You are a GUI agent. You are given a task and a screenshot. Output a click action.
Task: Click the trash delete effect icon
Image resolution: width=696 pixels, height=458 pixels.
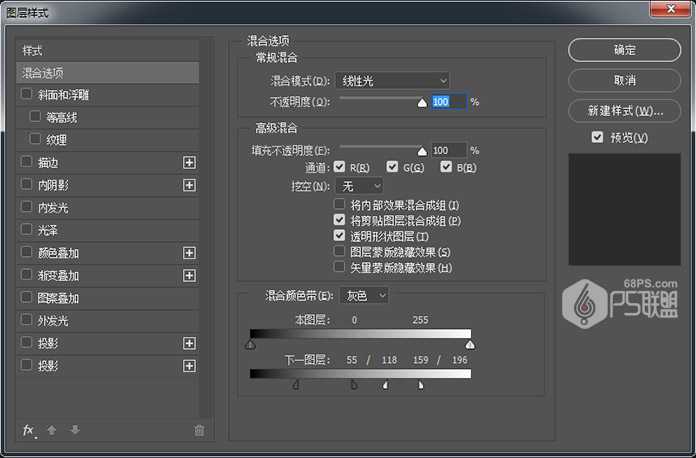click(199, 430)
